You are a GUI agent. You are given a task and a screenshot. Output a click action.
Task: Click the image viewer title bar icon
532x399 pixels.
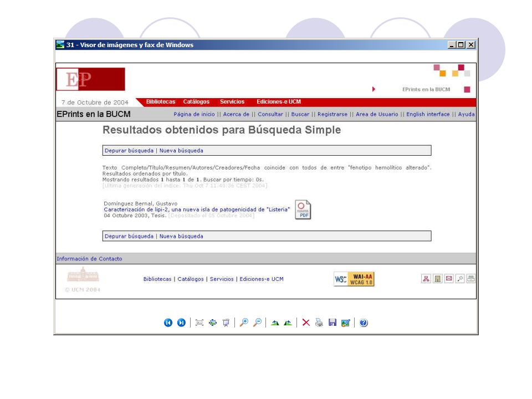point(60,45)
